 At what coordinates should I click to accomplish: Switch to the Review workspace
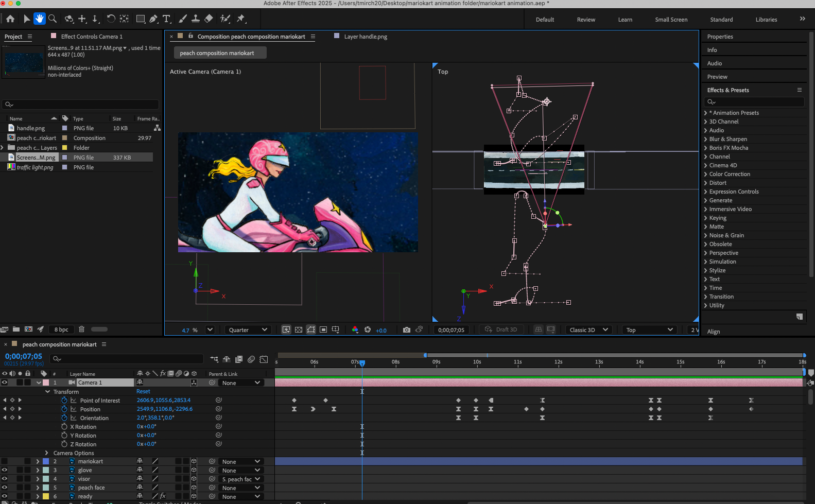(586, 20)
